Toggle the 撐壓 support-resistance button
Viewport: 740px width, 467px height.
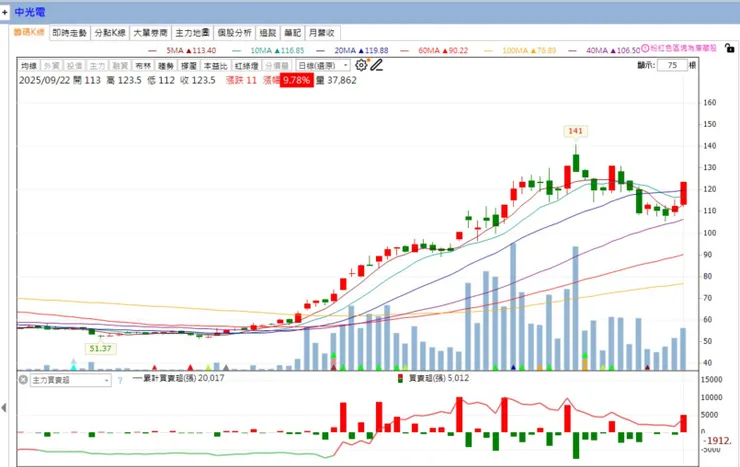click(x=189, y=66)
